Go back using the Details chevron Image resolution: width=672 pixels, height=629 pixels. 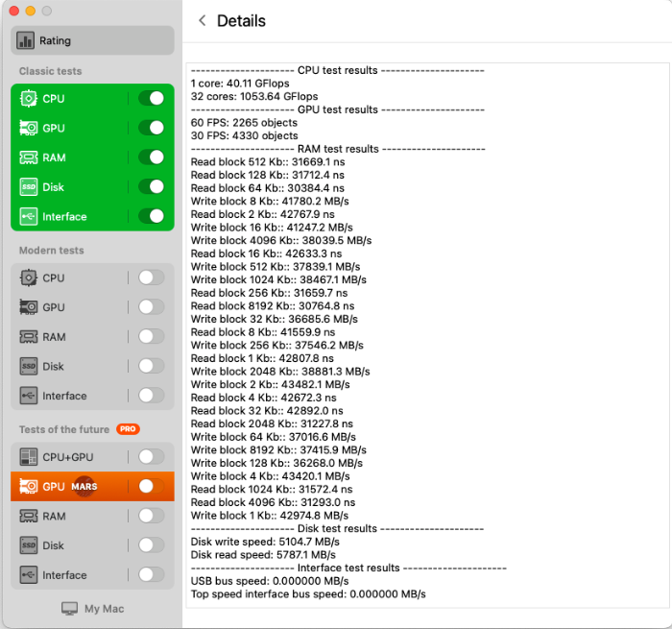[x=203, y=20]
